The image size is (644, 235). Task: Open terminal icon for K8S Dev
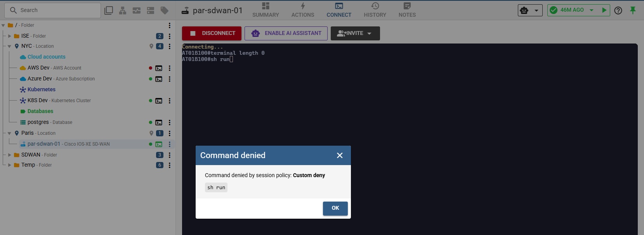pyautogui.click(x=159, y=101)
